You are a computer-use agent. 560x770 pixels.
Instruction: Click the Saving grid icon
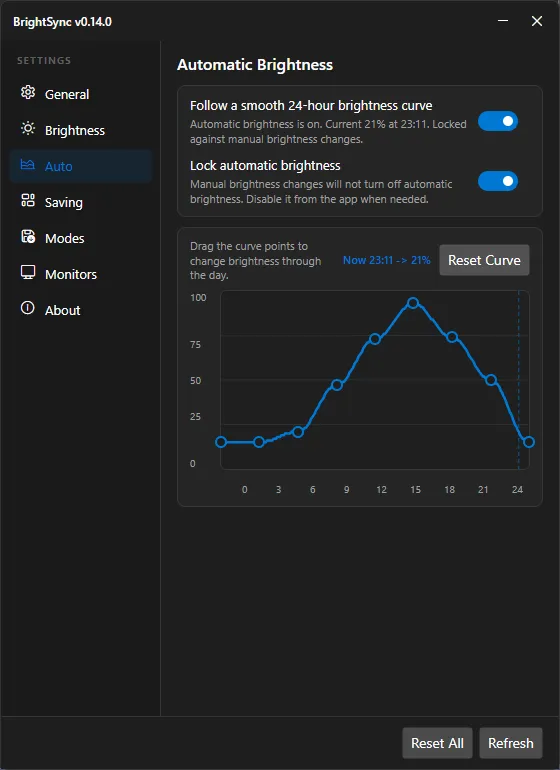click(28, 200)
